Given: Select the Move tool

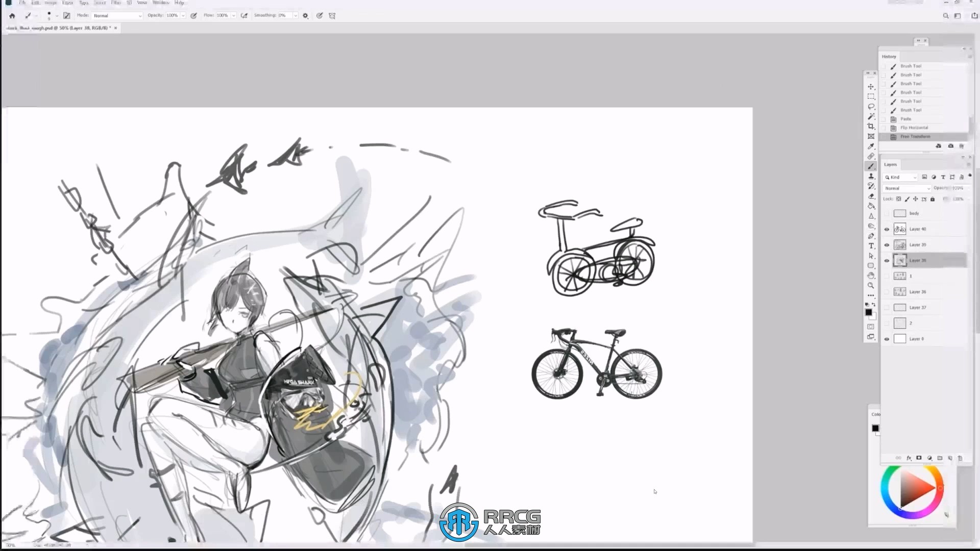Looking at the screenshot, I should [x=871, y=87].
